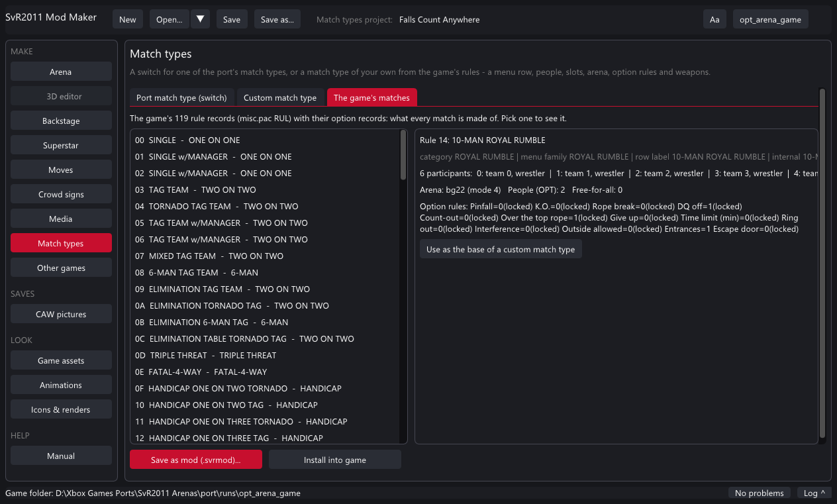This screenshot has height=504, width=837.
Task: Select rule 04 TORNADO TAG TEAM
Action: click(x=265, y=206)
